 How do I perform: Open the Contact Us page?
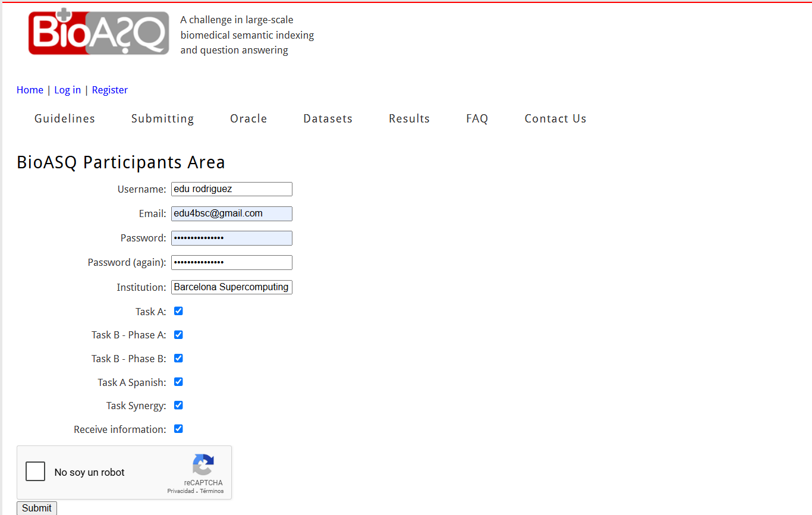556,118
